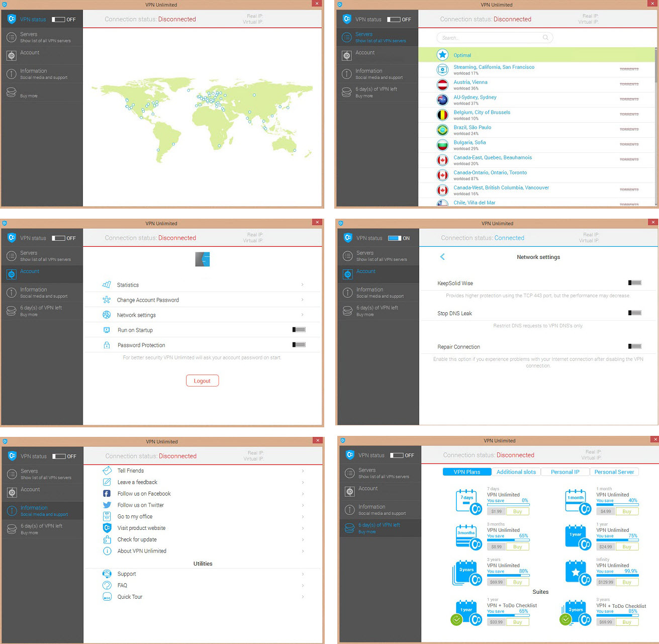Screen dimensions: 659x644
Task: Open the Support row chevron
Action: (x=303, y=574)
